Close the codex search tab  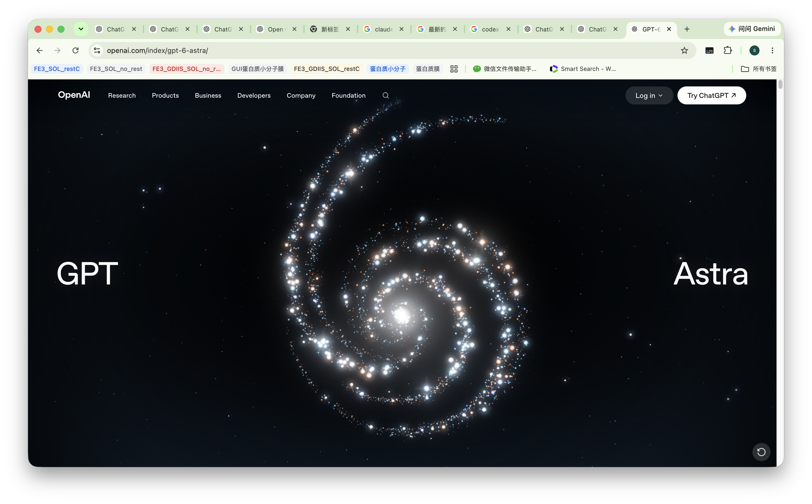tap(508, 29)
